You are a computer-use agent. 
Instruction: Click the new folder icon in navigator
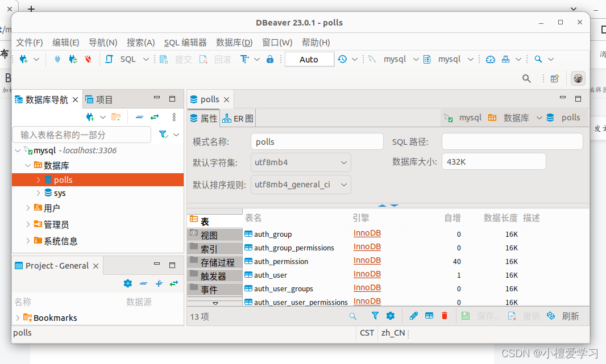click(x=116, y=117)
